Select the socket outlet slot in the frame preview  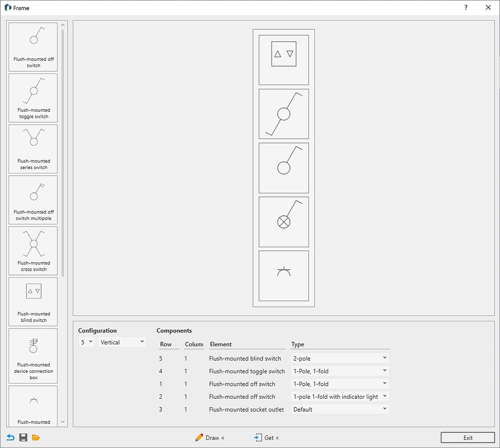(x=284, y=276)
